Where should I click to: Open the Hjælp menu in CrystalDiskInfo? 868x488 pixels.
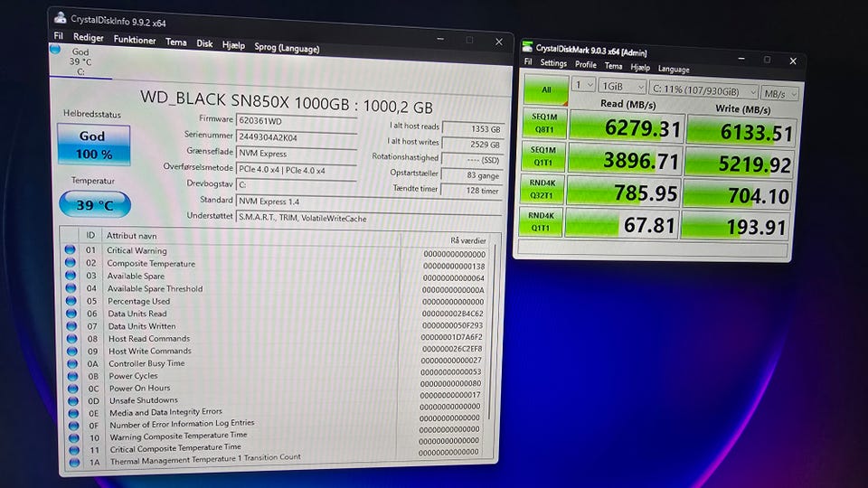[x=233, y=45]
